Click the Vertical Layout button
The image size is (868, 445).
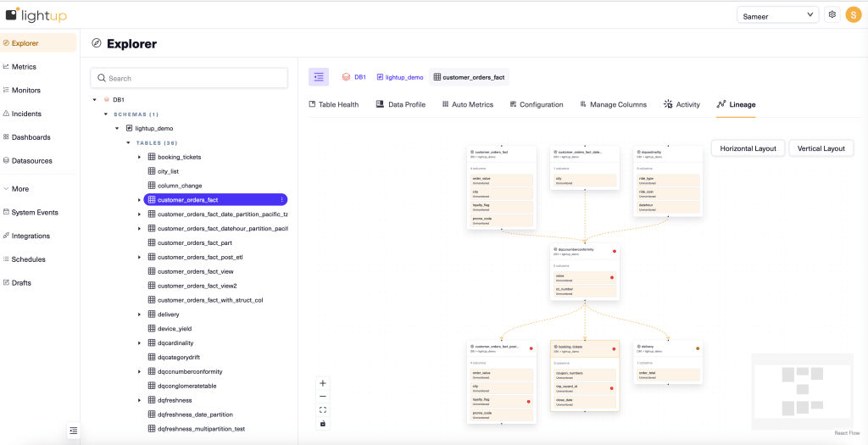(821, 148)
